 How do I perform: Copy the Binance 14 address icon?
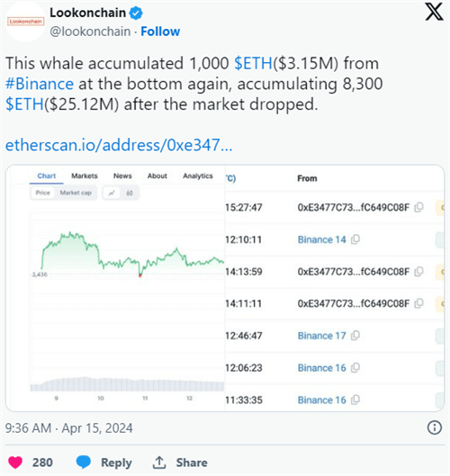[x=355, y=239]
